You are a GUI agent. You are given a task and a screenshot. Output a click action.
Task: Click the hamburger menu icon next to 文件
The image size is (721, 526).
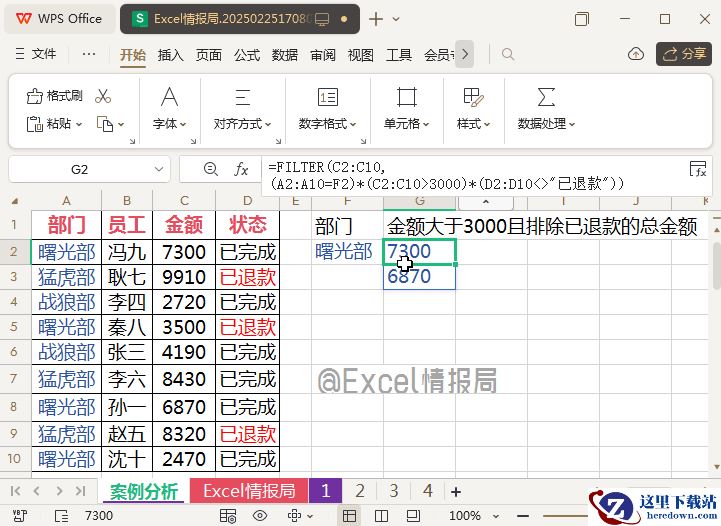(x=20, y=54)
